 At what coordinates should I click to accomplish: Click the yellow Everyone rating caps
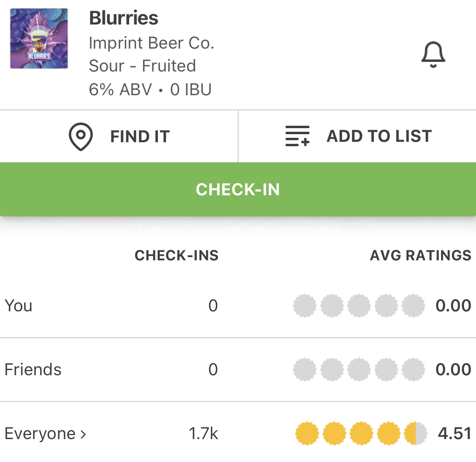[361, 433]
